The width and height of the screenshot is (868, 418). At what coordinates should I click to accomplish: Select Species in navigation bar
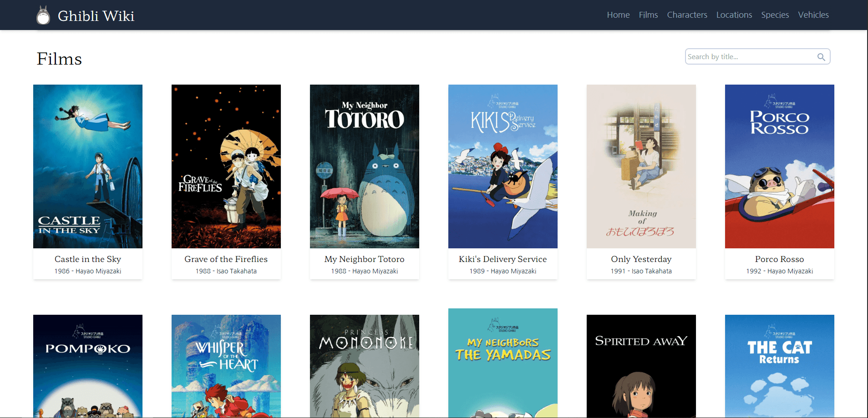[775, 15]
